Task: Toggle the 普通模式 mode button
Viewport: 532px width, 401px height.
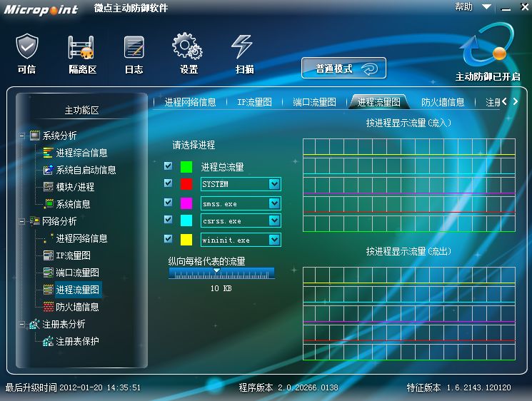Action: click(x=343, y=68)
